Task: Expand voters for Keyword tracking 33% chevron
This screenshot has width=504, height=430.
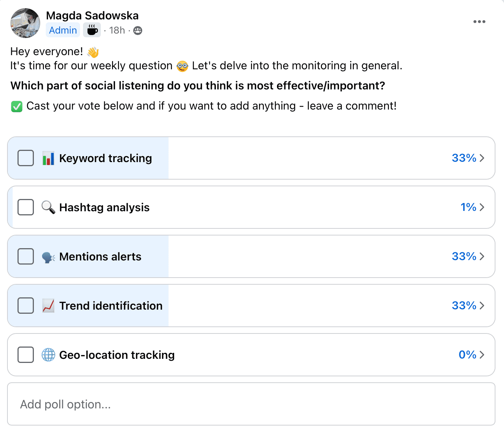Action: (482, 158)
